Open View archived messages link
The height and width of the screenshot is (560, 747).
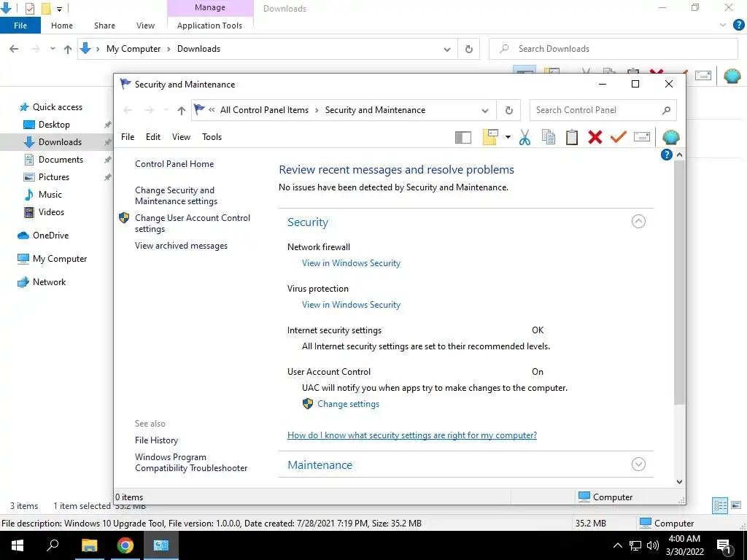tap(181, 246)
